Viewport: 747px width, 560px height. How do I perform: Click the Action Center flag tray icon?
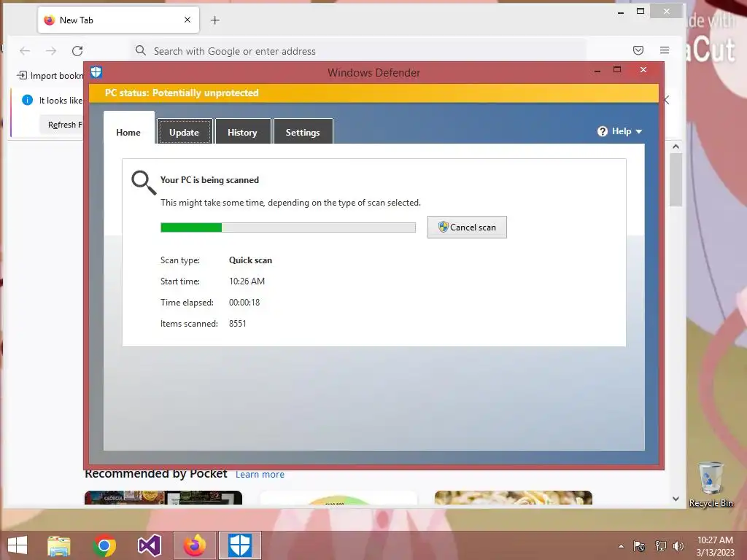tap(639, 546)
